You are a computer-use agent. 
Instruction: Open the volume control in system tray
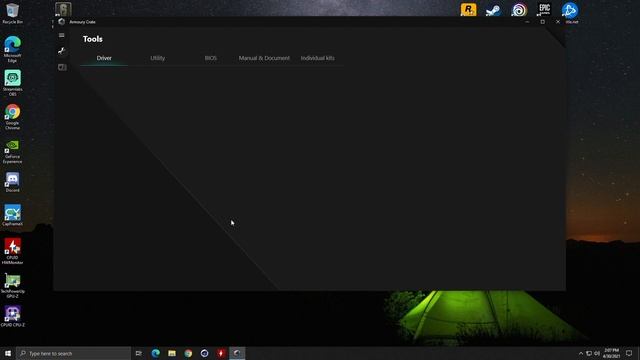[x=597, y=353]
